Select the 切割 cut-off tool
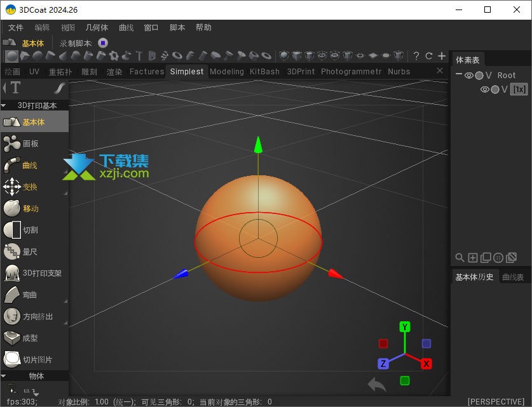Screen dimensions: 532x407 [x=34, y=230]
